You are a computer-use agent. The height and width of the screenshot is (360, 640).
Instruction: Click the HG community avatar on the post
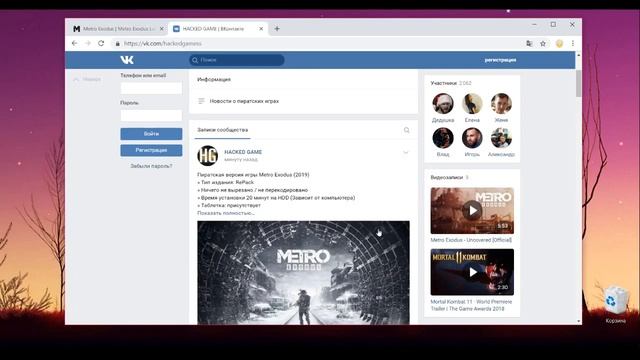pyautogui.click(x=207, y=156)
